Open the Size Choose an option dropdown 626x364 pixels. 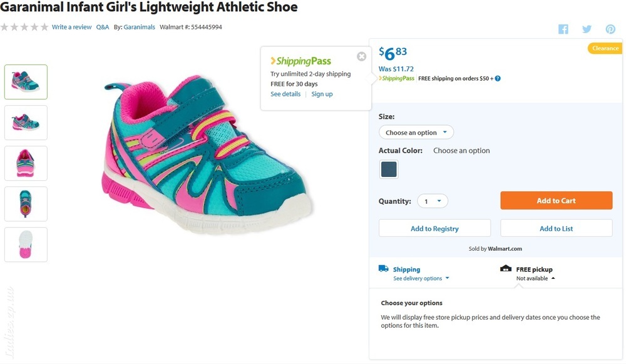[x=416, y=133]
